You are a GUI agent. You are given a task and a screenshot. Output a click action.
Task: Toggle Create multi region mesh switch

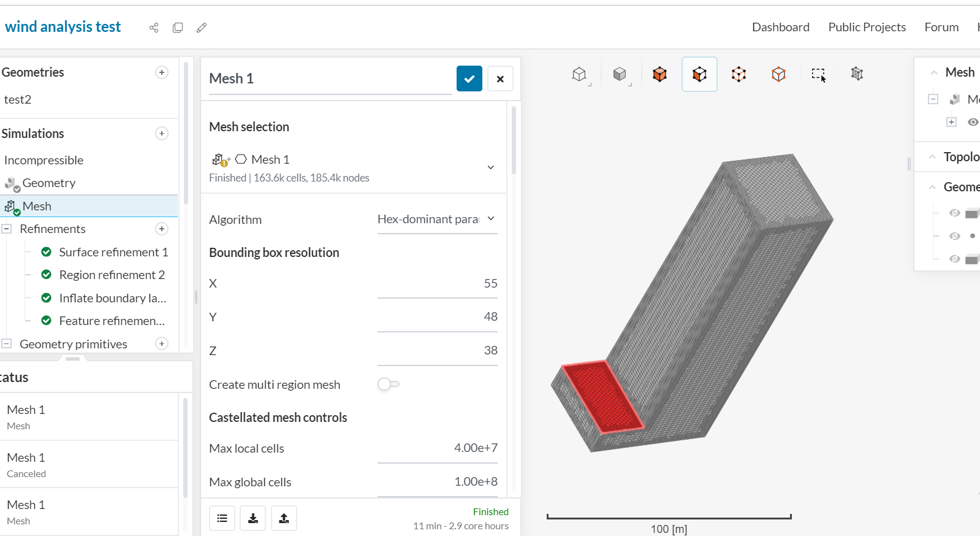pyautogui.click(x=389, y=384)
